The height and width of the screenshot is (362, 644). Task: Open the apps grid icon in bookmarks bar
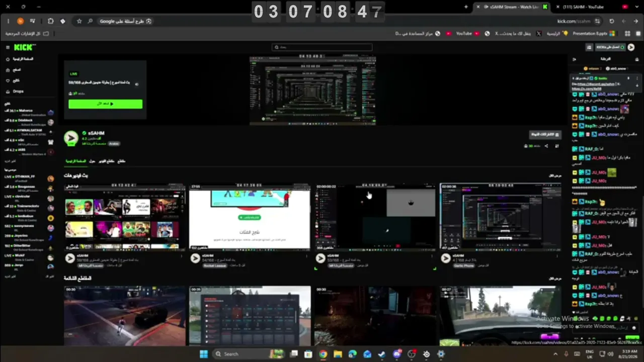click(628, 34)
